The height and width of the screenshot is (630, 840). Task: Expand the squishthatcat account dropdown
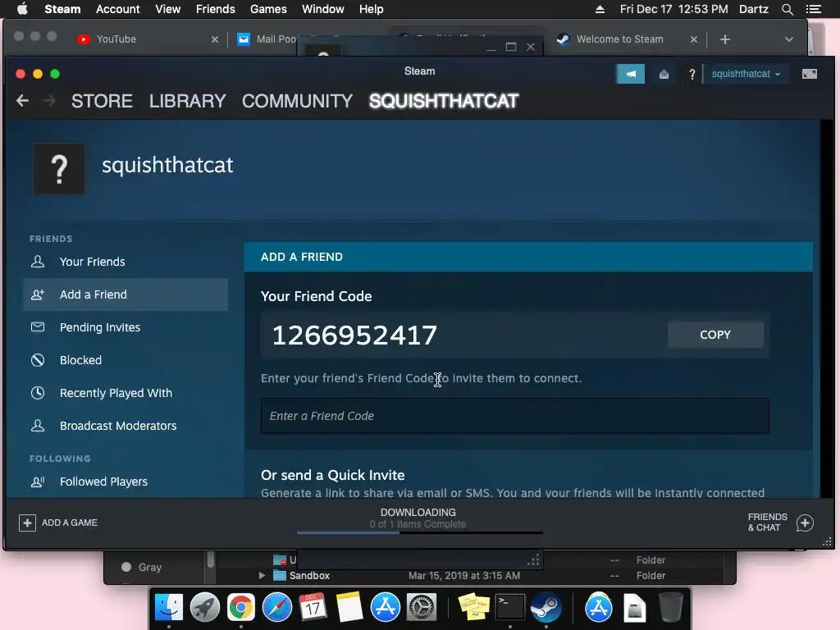point(746,74)
